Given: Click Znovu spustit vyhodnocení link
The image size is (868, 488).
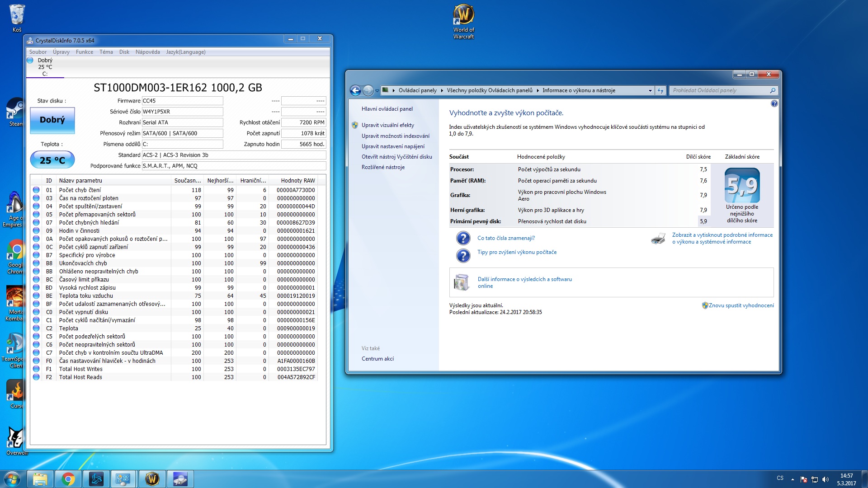Looking at the screenshot, I should click(x=741, y=305).
